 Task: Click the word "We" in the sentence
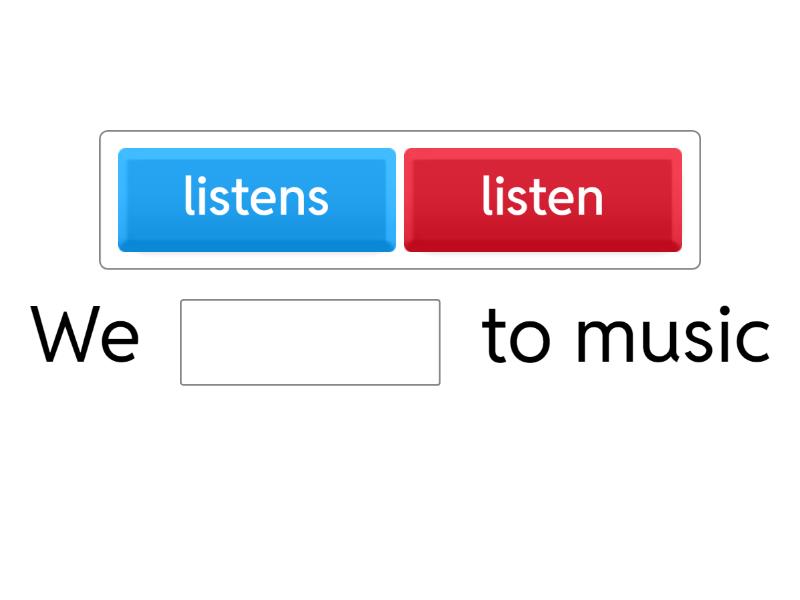tap(86, 337)
